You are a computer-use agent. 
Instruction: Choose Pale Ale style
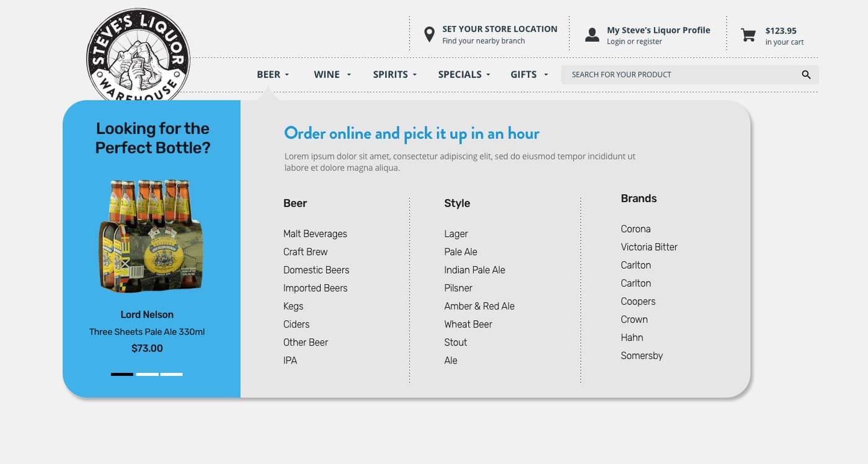(461, 252)
